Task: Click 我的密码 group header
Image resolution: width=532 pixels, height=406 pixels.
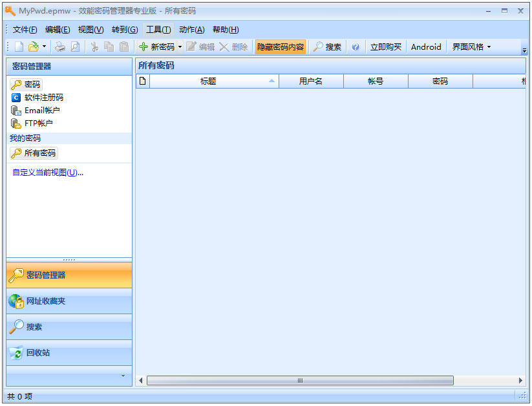Action: coord(69,138)
